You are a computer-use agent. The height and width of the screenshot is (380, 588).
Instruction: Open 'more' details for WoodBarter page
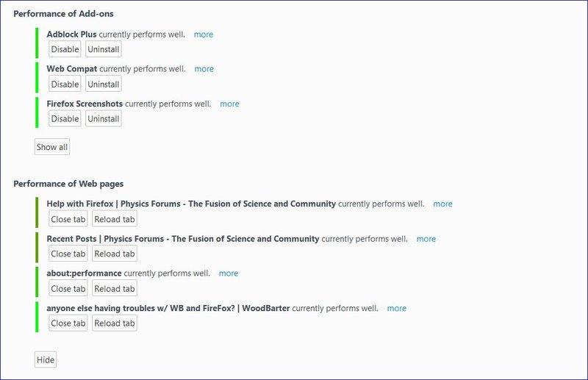pyautogui.click(x=397, y=308)
